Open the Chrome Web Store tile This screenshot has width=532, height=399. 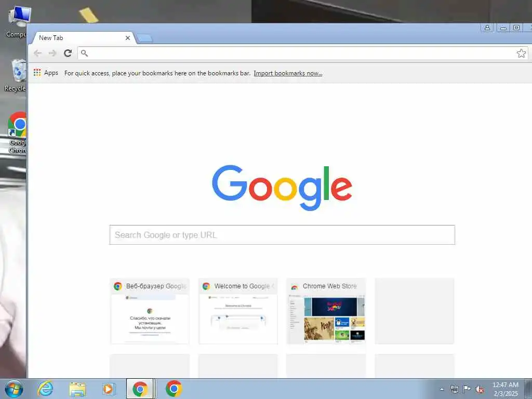coord(326,311)
